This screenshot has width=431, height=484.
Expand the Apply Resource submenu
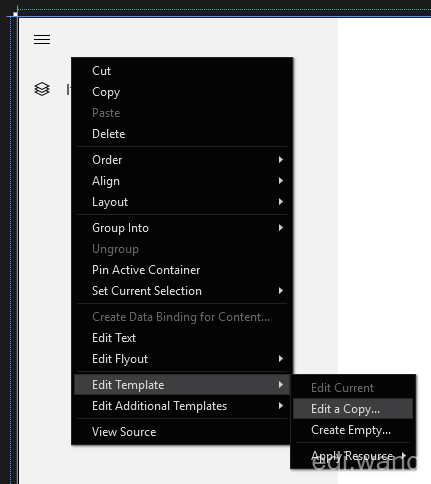[353, 455]
